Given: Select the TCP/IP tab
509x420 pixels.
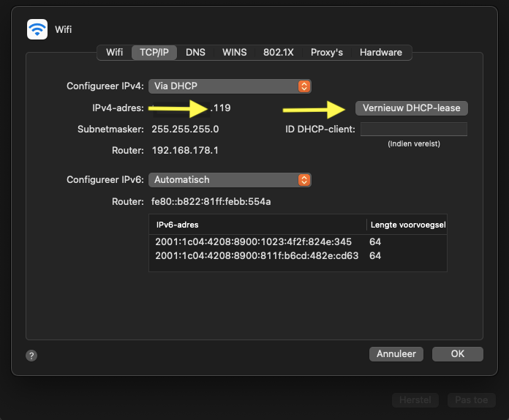Looking at the screenshot, I should coord(154,53).
